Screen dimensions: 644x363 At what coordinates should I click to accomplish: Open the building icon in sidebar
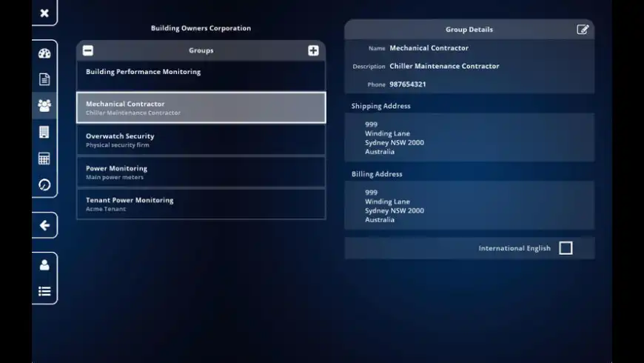44,132
